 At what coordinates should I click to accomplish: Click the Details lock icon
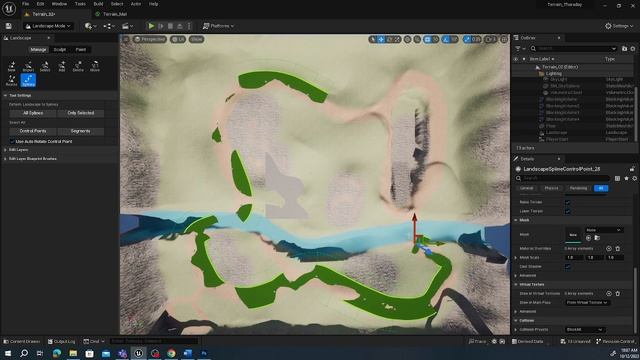[632, 169]
